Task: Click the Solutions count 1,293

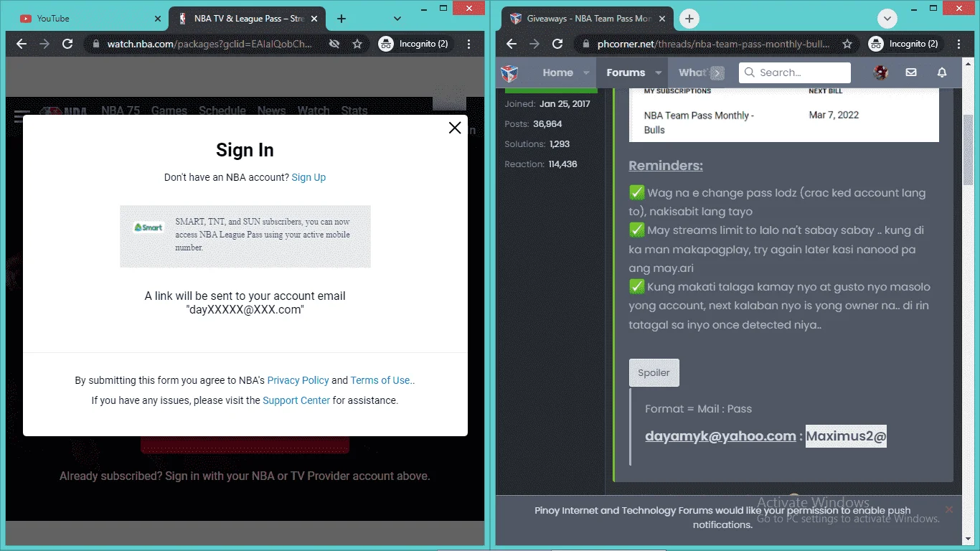Action: click(x=560, y=144)
